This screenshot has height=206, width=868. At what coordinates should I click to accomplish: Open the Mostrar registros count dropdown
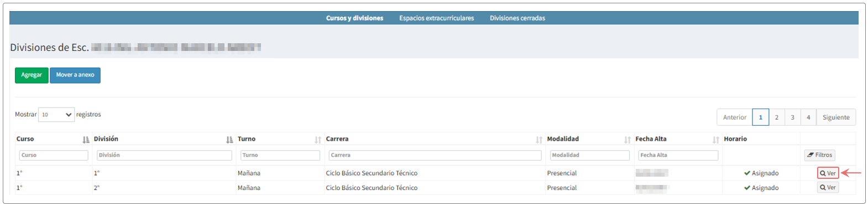pos(56,115)
